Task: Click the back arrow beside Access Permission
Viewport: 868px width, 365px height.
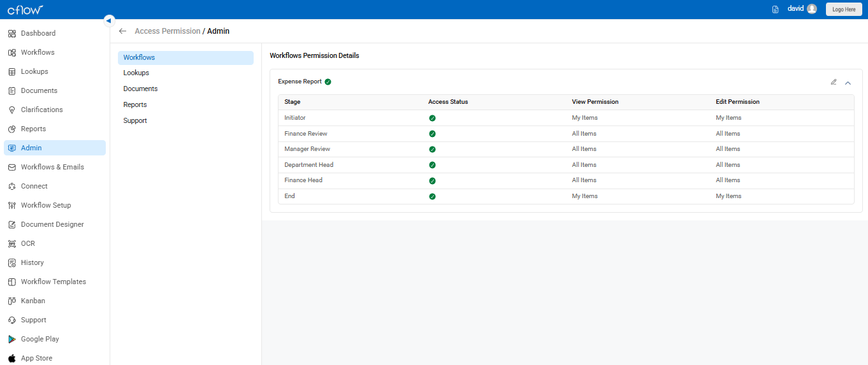Action: pos(122,31)
